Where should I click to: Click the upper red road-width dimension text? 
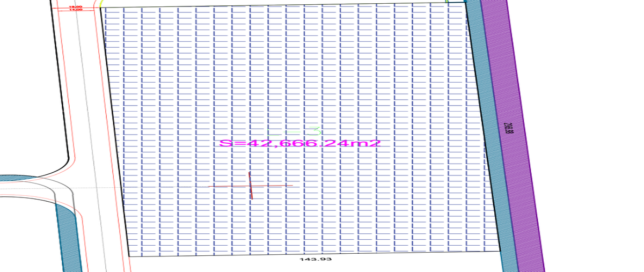pos(76,8)
